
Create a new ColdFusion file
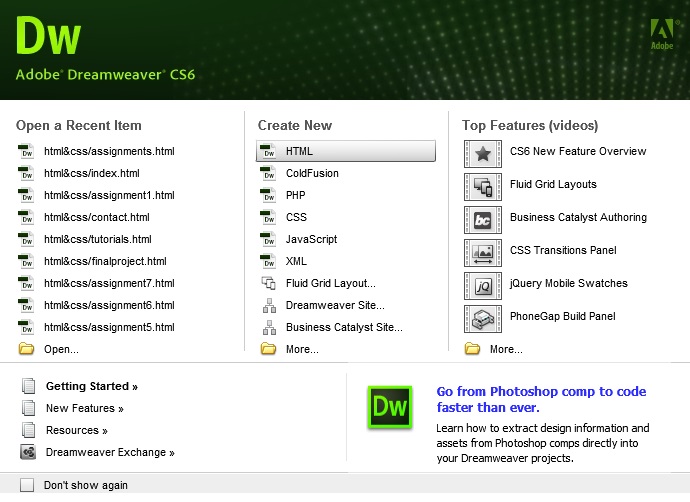(x=312, y=173)
